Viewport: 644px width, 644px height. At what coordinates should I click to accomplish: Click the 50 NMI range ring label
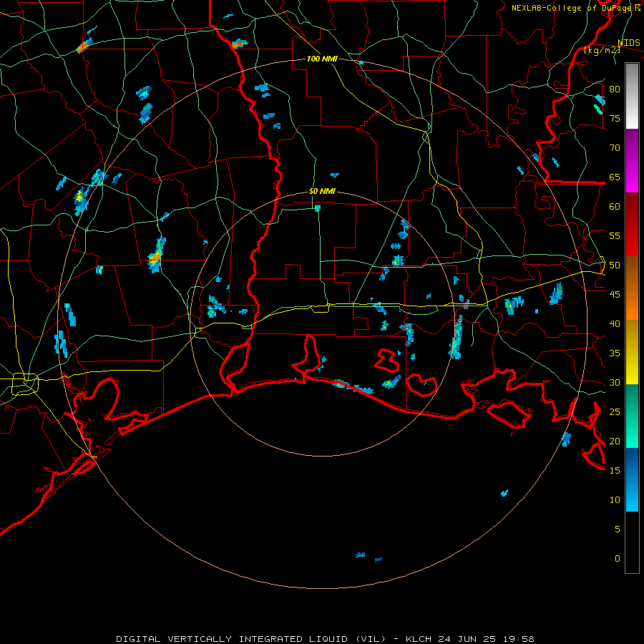(x=322, y=191)
